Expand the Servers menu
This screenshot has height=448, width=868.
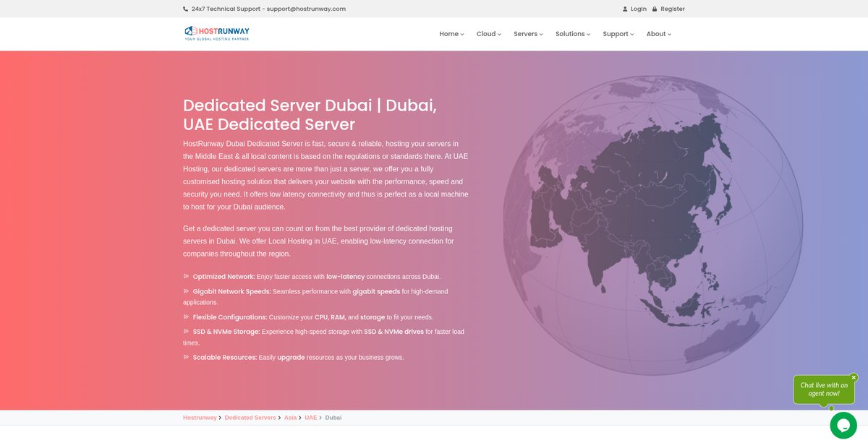pos(529,34)
